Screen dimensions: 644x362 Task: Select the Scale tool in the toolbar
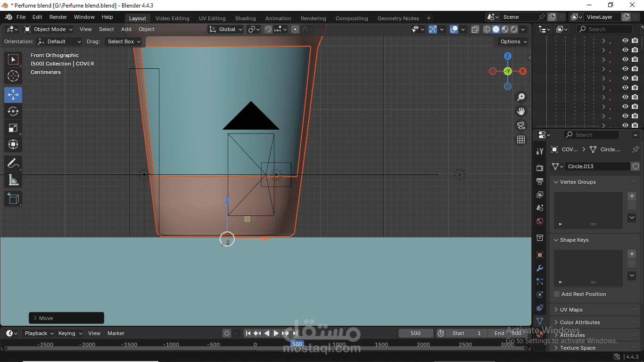click(x=13, y=128)
